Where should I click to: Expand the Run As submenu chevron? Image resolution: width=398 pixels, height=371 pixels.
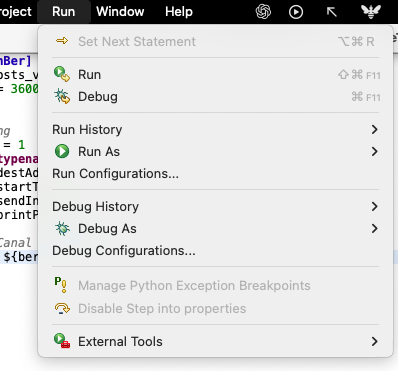pos(375,151)
